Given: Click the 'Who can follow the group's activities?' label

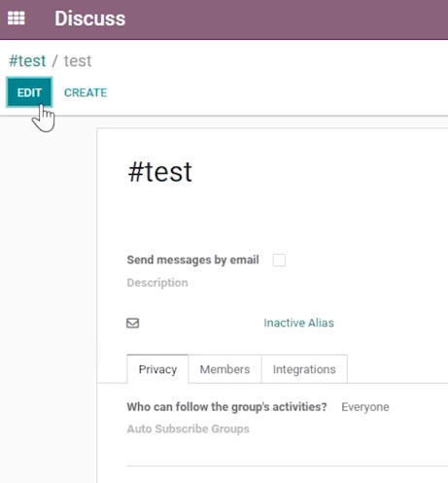Looking at the screenshot, I should tap(226, 407).
